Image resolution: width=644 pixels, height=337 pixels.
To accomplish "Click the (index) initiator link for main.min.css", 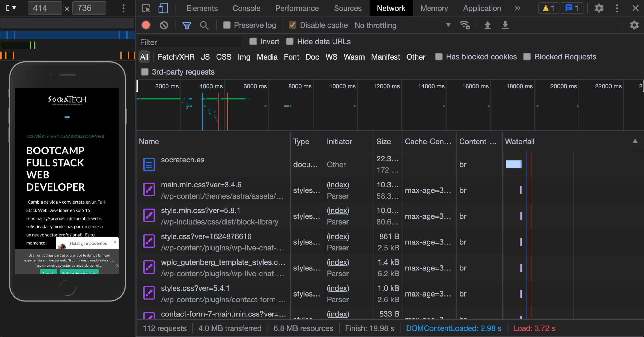I will pyautogui.click(x=338, y=185).
